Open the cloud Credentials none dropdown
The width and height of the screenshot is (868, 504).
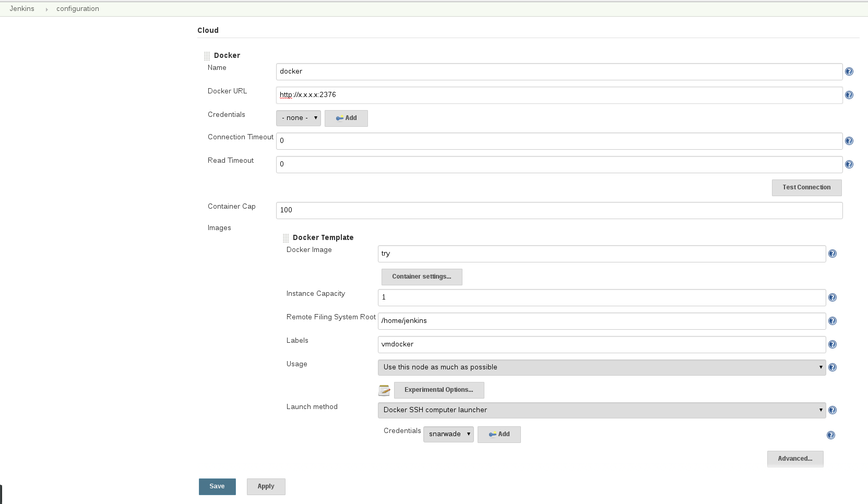point(298,118)
